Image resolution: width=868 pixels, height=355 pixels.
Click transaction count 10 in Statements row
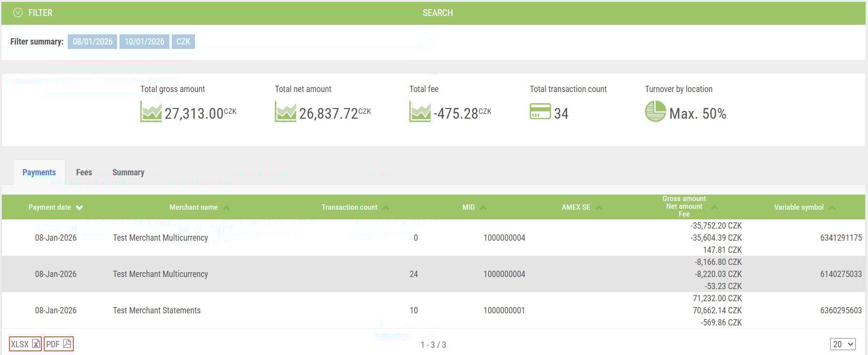[414, 310]
